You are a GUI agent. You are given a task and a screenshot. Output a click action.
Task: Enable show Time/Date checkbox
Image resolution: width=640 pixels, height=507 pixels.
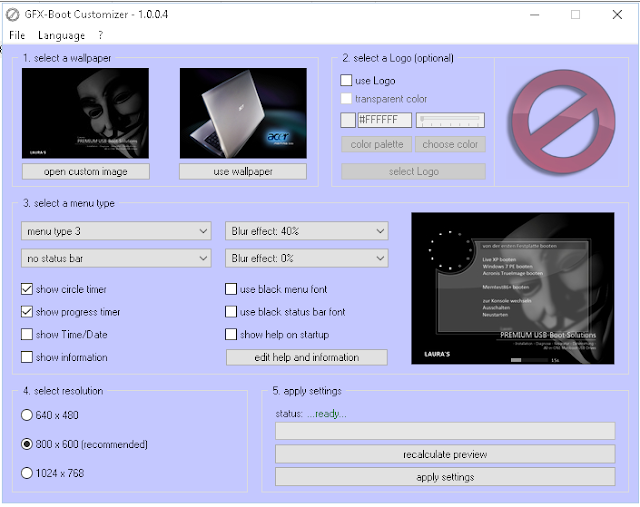coord(27,334)
